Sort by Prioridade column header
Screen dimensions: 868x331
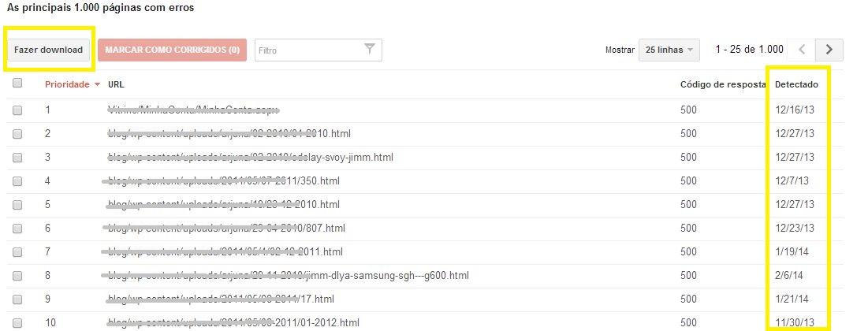click(67, 84)
